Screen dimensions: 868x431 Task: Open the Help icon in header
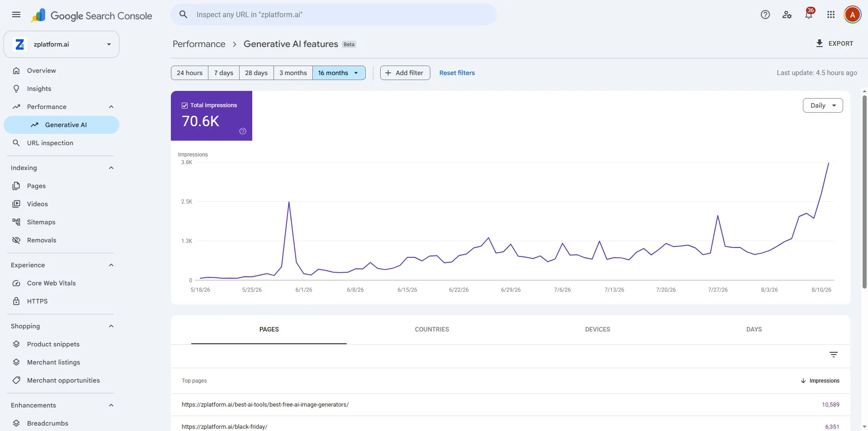[765, 14]
